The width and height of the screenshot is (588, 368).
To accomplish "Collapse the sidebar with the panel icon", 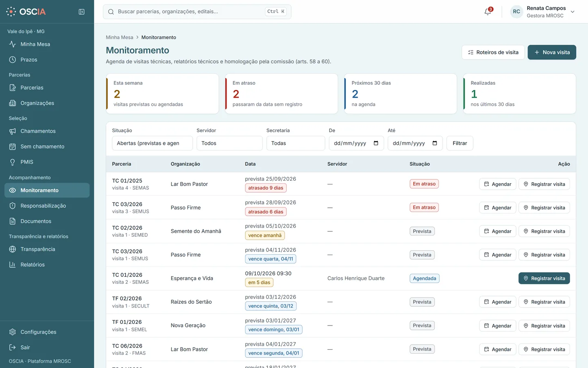I will (82, 12).
